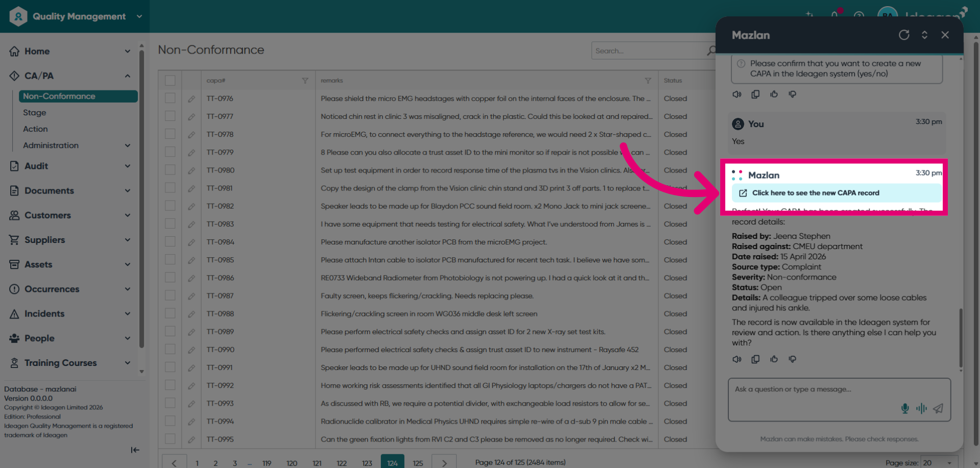The image size is (980, 468).
Task: Click the microphone icon in message box
Action: [x=905, y=408]
